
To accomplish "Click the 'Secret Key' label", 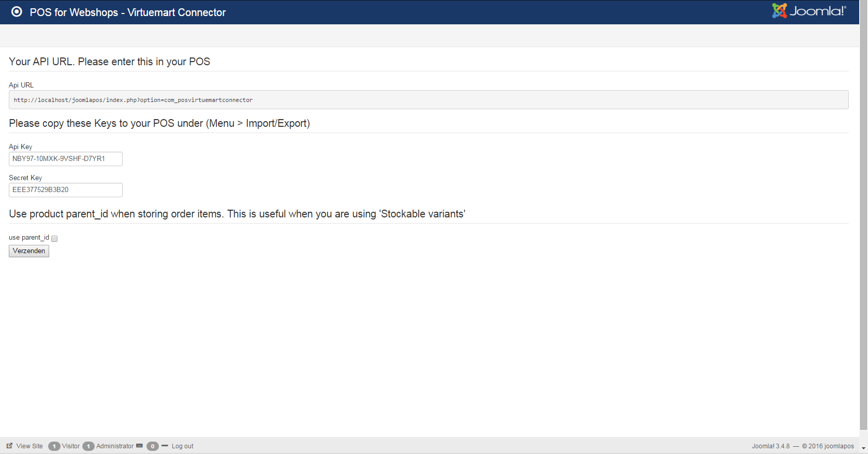I will pos(25,178).
